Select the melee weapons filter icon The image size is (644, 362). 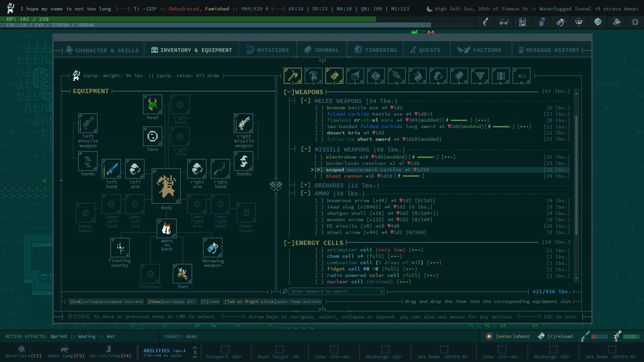coord(291,76)
